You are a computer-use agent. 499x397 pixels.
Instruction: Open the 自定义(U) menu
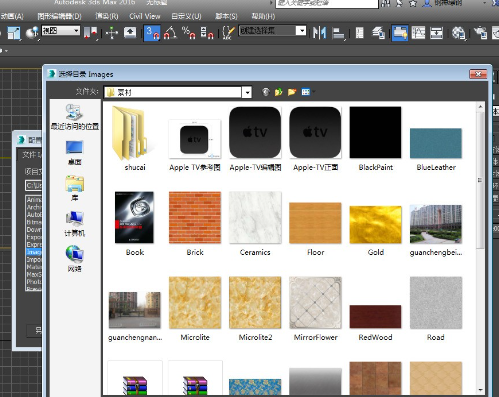click(x=186, y=16)
